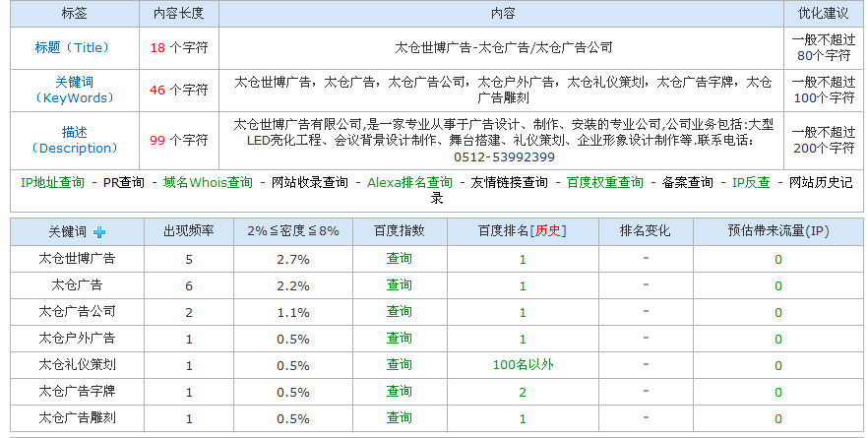868x438 pixels.
Task: Click Baidu rank 1 for 太仓世博广告
Action: 523,260
